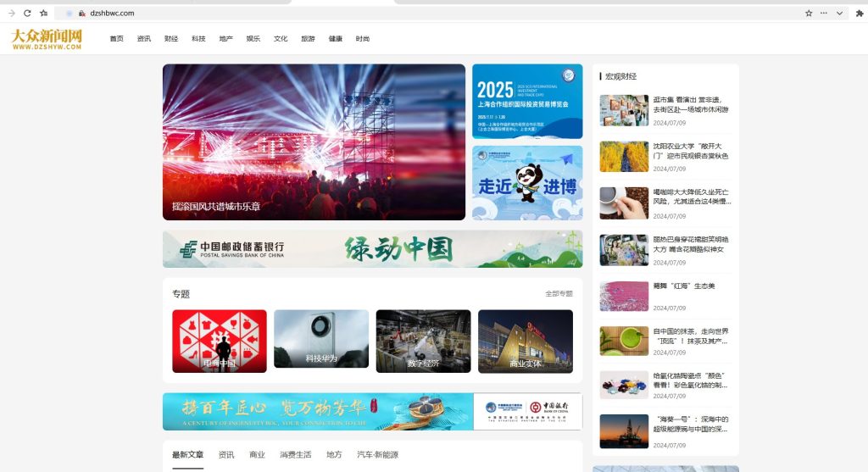Screen dimensions: 868x472
Task: Open article about 沈阳农业大学
Action: [690, 151]
